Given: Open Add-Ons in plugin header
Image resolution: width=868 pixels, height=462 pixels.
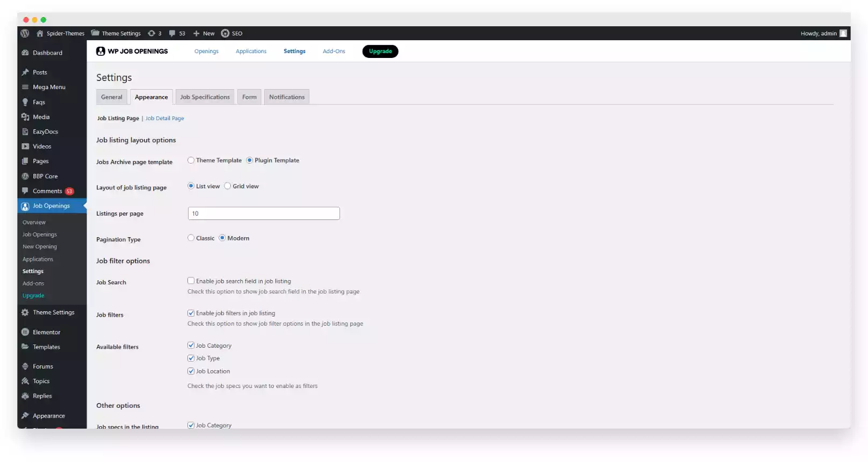Looking at the screenshot, I should (334, 52).
